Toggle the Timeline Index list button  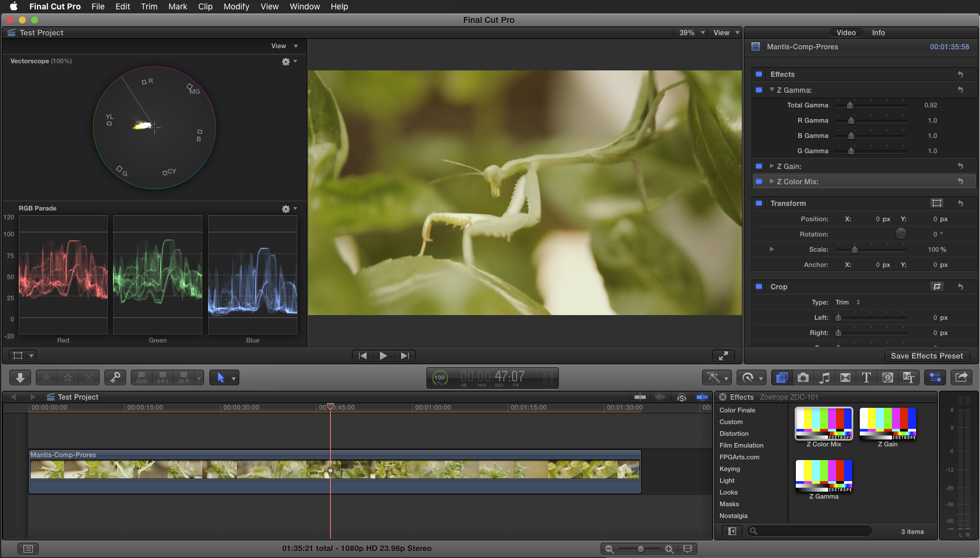[28, 549]
